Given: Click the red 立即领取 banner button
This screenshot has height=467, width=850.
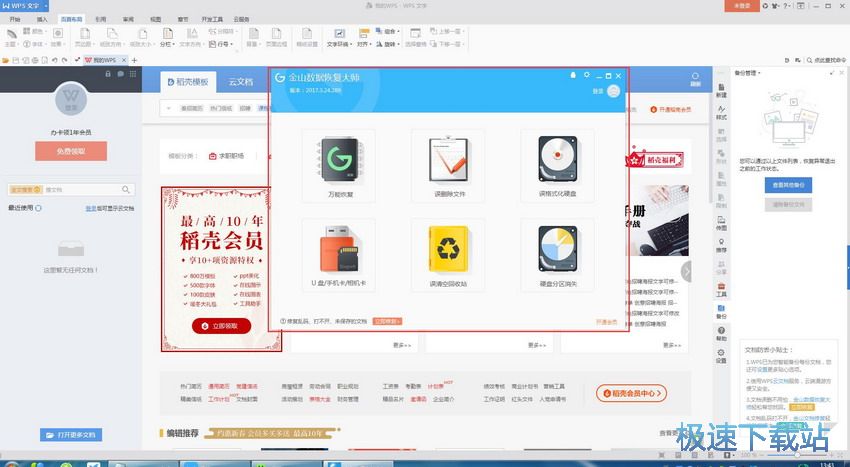Looking at the screenshot, I should [x=221, y=326].
